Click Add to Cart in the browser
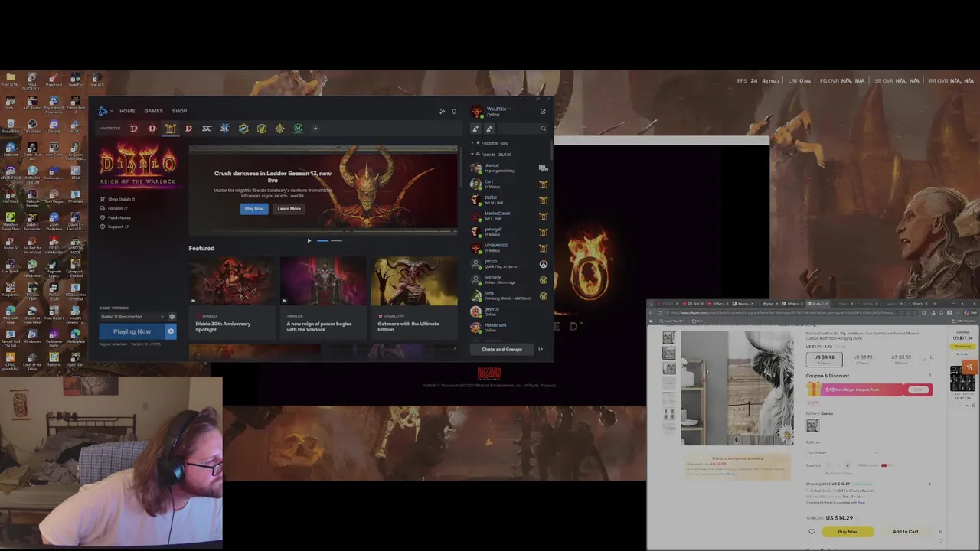980x551 pixels. (905, 532)
